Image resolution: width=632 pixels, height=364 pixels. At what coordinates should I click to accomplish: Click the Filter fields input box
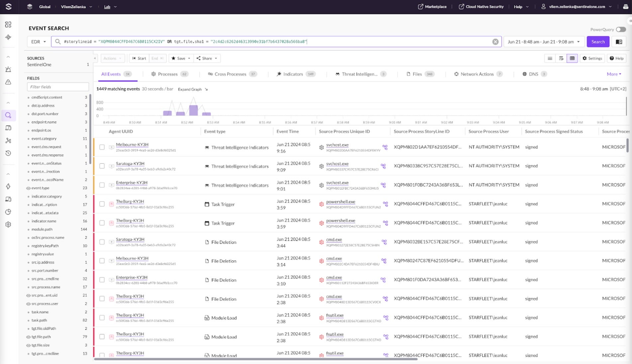[x=58, y=87]
